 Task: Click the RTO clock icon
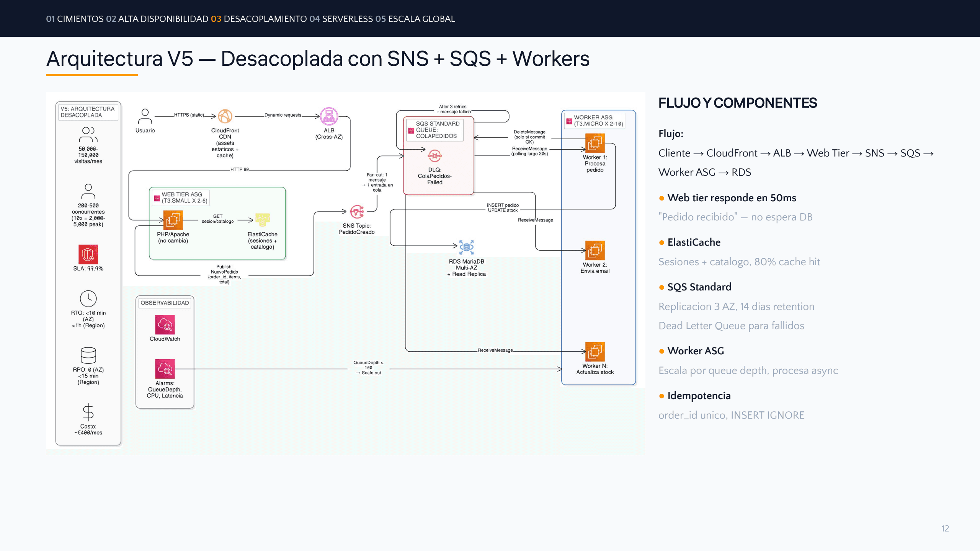[x=88, y=298]
